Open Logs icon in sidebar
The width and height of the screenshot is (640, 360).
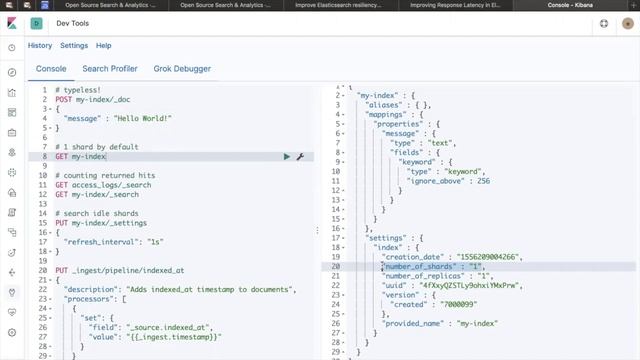click(x=12, y=213)
